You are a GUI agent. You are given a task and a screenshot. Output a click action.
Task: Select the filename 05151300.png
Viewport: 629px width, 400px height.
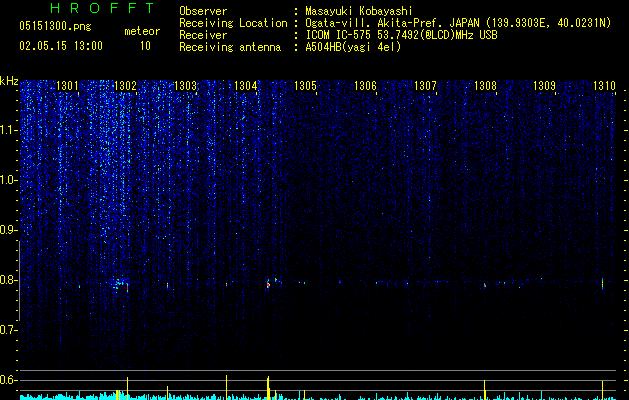55,26
